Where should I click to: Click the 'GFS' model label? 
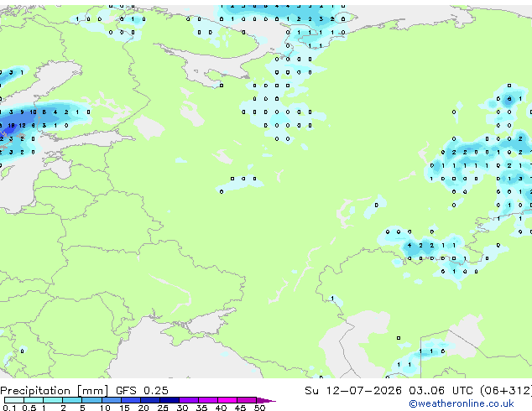126,391
